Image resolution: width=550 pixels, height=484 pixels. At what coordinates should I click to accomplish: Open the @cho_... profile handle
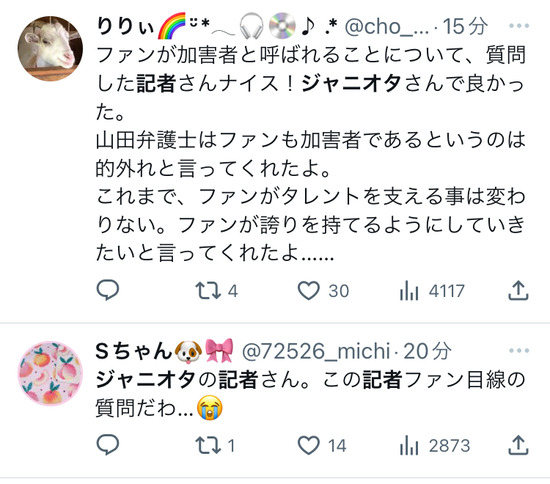pos(387,26)
